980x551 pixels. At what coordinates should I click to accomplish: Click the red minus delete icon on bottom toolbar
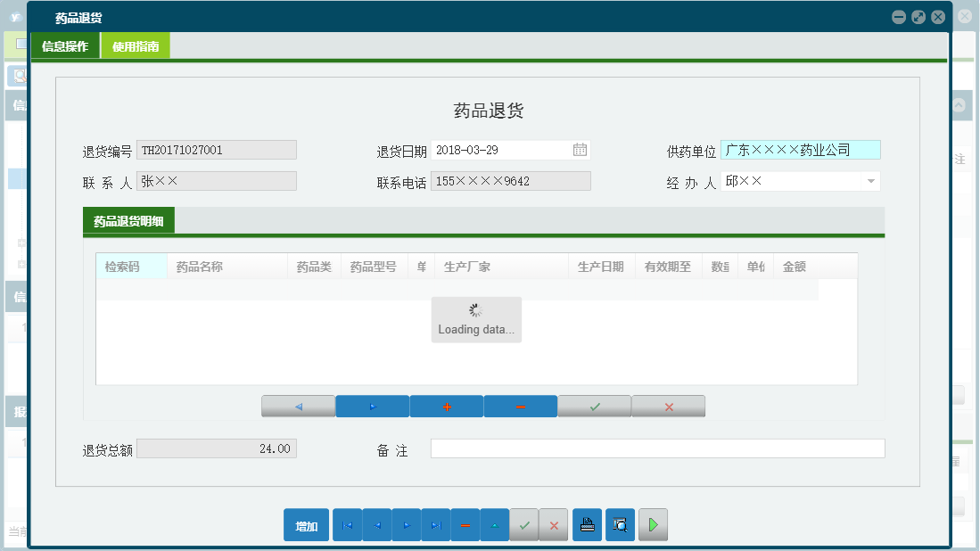(465, 525)
